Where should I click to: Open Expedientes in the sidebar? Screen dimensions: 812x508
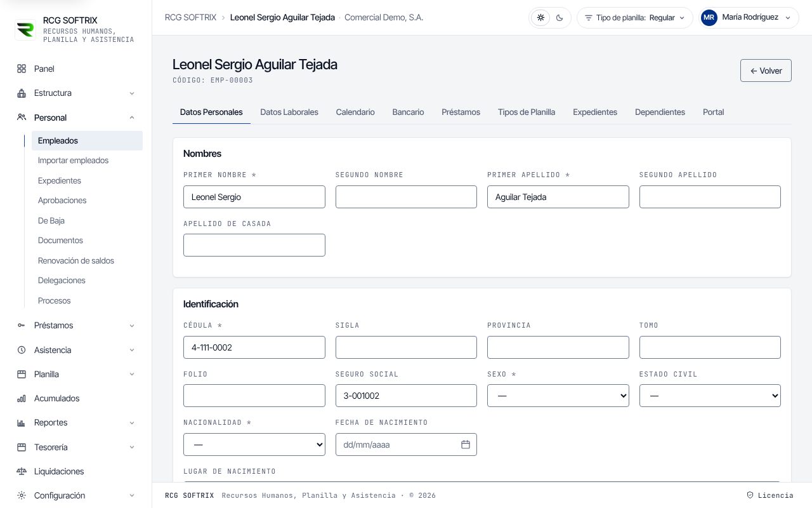(x=87, y=180)
